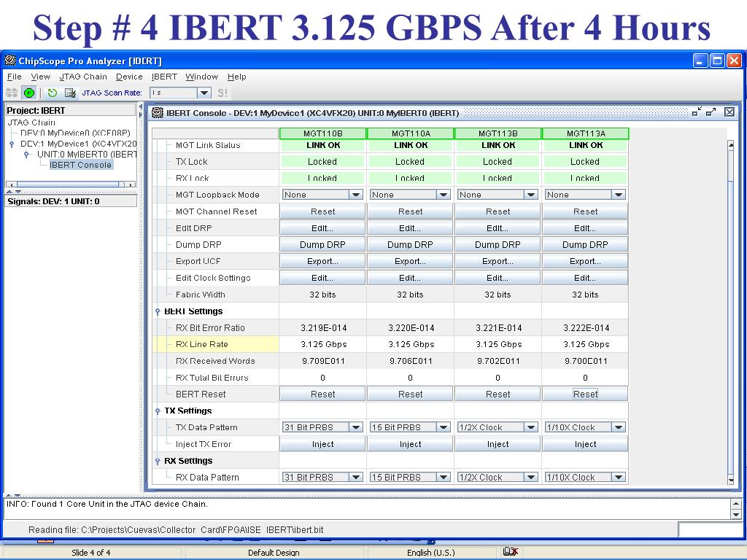Image resolution: width=747 pixels, height=560 pixels.
Task: Click English (U.S.) in the status bar
Action: 430,553
